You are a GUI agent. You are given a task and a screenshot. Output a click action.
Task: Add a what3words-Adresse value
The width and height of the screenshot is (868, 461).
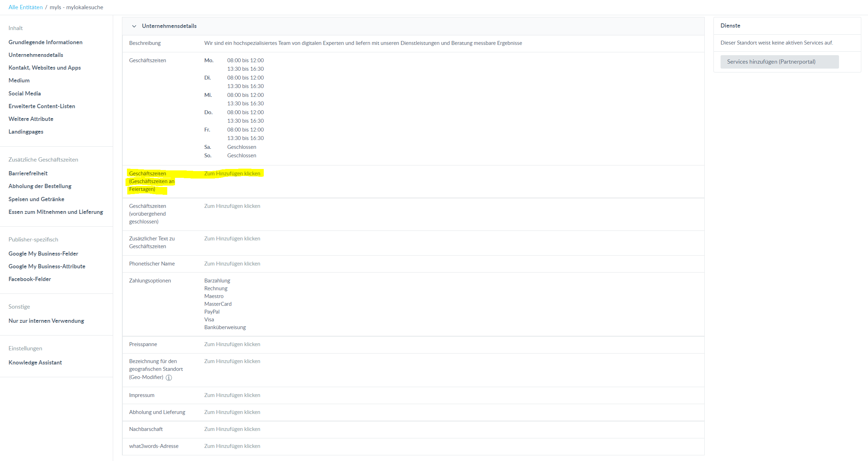click(x=232, y=446)
